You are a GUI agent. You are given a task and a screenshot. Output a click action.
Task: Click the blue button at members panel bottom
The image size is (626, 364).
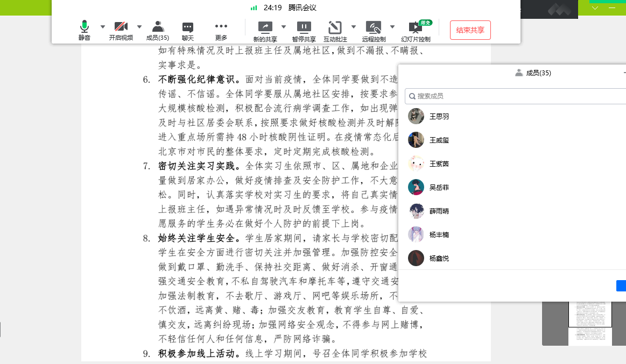(621, 286)
